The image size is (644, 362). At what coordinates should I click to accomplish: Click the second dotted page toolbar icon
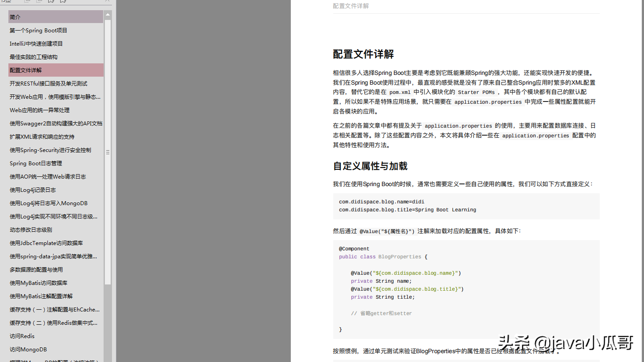pyautogui.click(x=39, y=1)
